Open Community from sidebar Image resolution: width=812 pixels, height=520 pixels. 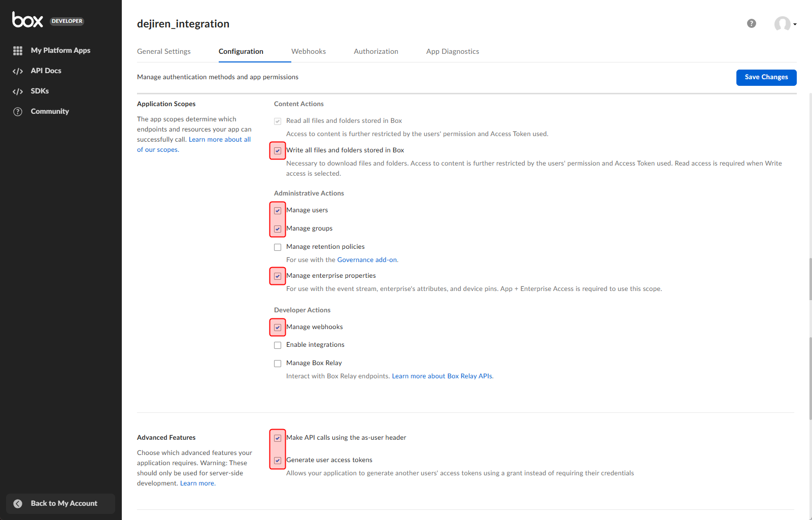tap(50, 111)
